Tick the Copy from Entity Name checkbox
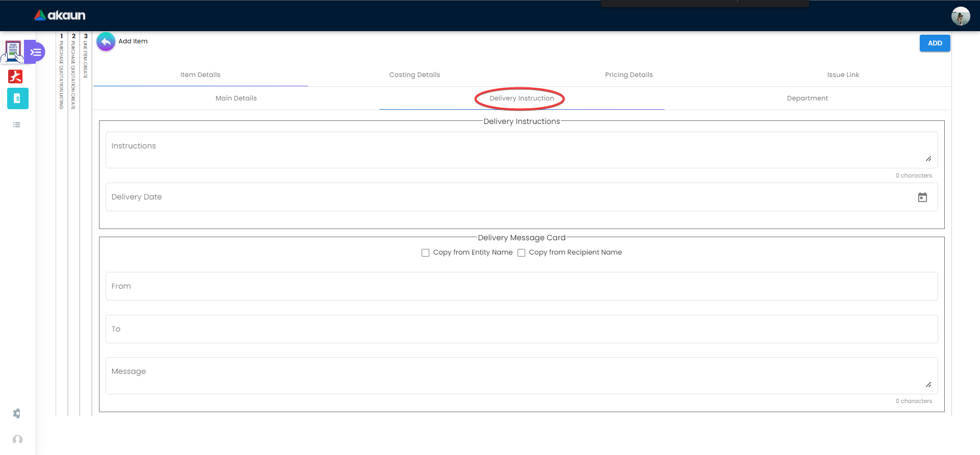The width and height of the screenshot is (980, 455). (x=425, y=252)
